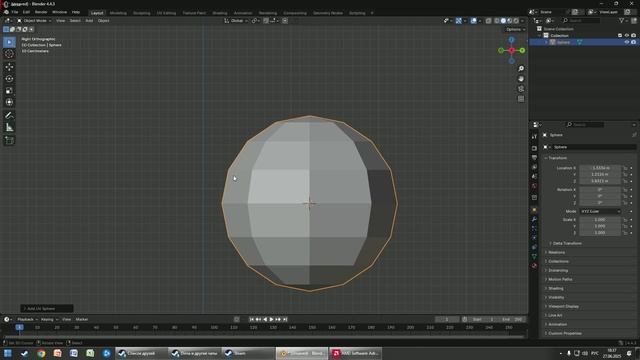This screenshot has width=640, height=360.
Task: Click the green Y axis gizmo dot
Action: coord(522,50)
